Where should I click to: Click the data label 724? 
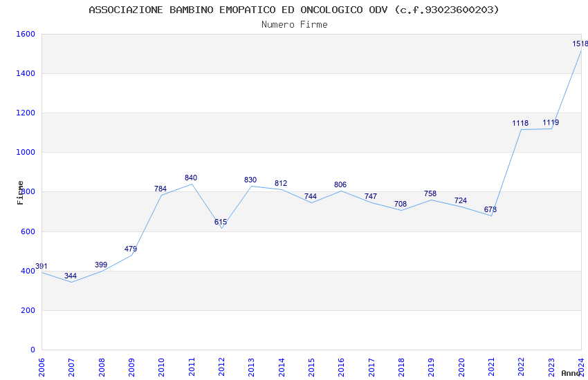[x=461, y=200]
